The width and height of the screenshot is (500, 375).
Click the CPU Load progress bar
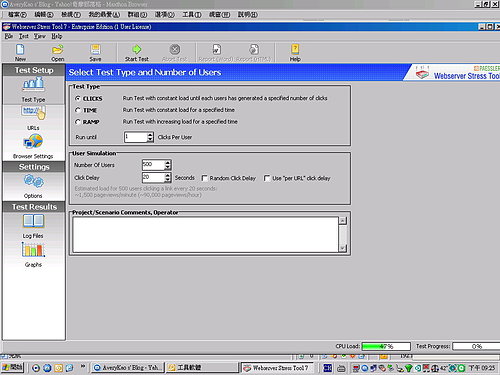coord(386,346)
